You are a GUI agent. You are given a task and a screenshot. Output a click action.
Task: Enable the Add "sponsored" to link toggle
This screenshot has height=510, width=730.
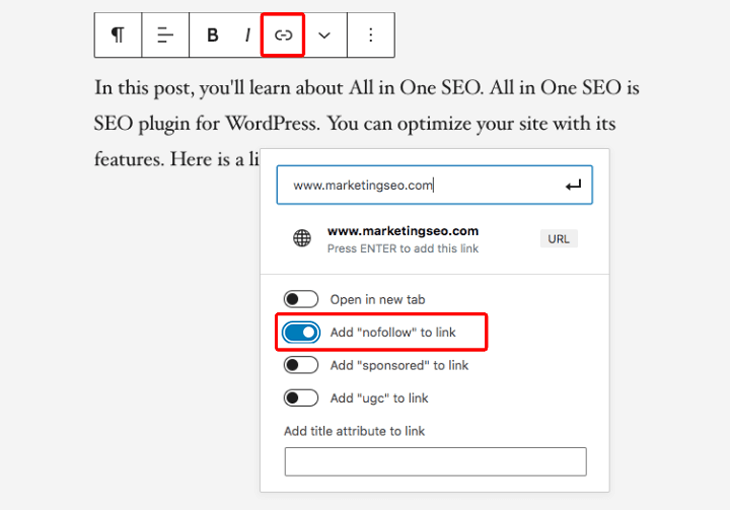pos(301,365)
